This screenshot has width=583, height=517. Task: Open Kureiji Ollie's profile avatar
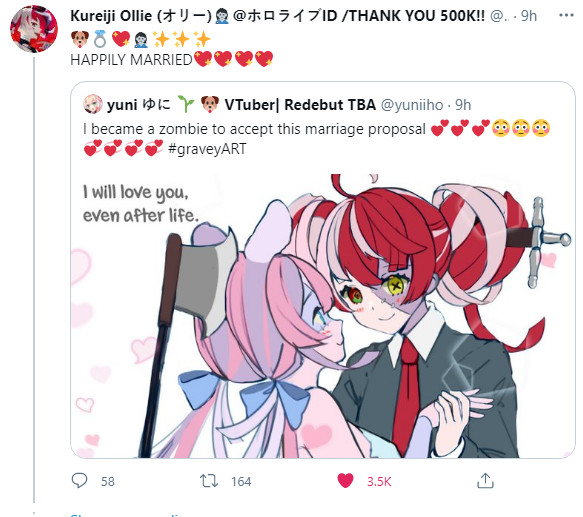point(34,29)
